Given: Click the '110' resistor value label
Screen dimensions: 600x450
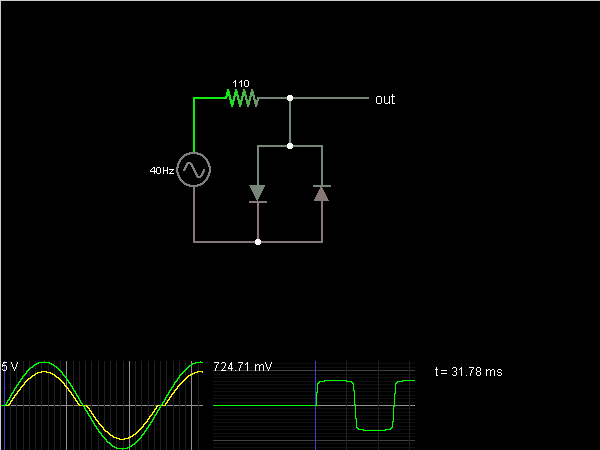Looking at the screenshot, I should 241,83.
